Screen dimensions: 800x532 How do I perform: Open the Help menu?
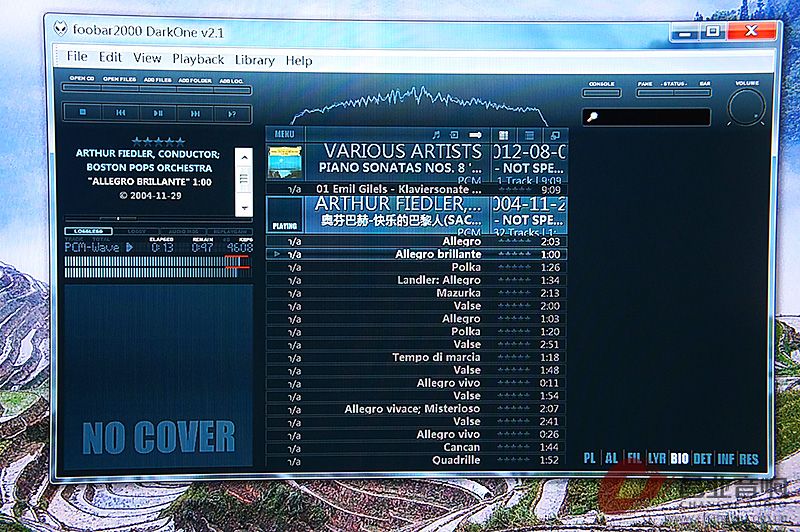point(298,61)
